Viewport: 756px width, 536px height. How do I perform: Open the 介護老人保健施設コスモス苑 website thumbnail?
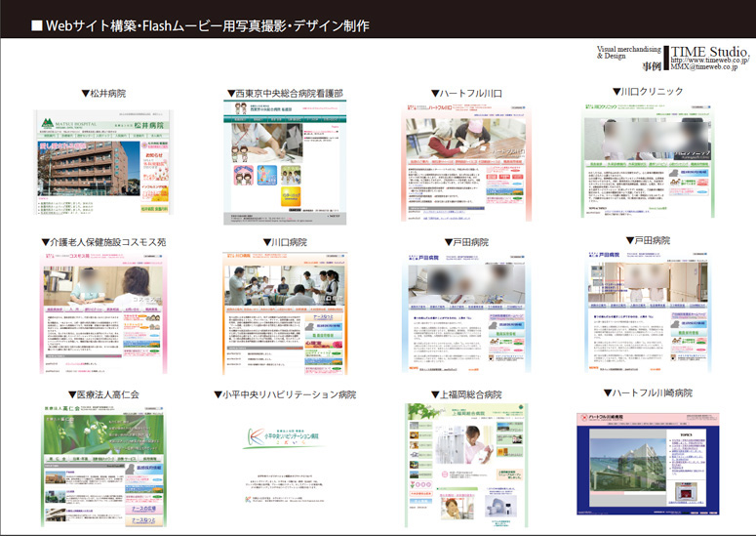tap(103, 312)
